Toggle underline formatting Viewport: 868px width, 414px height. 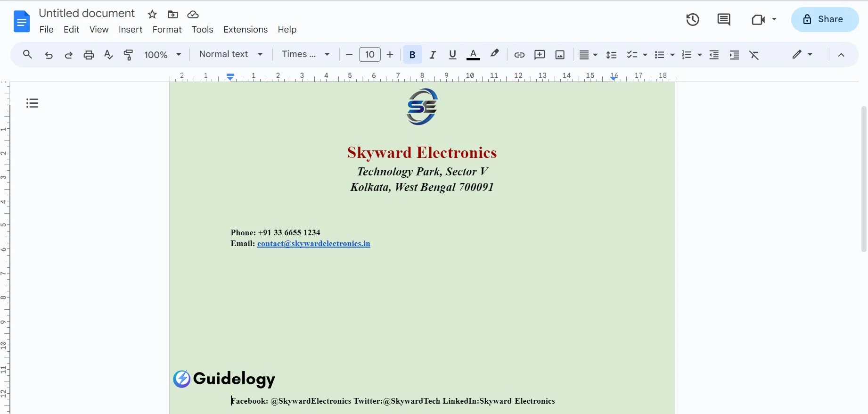tap(452, 55)
